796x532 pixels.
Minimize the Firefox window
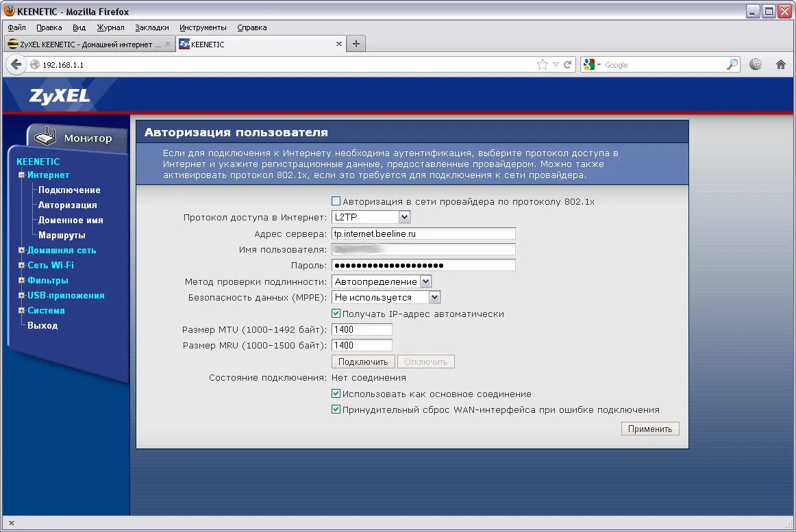[x=752, y=11]
